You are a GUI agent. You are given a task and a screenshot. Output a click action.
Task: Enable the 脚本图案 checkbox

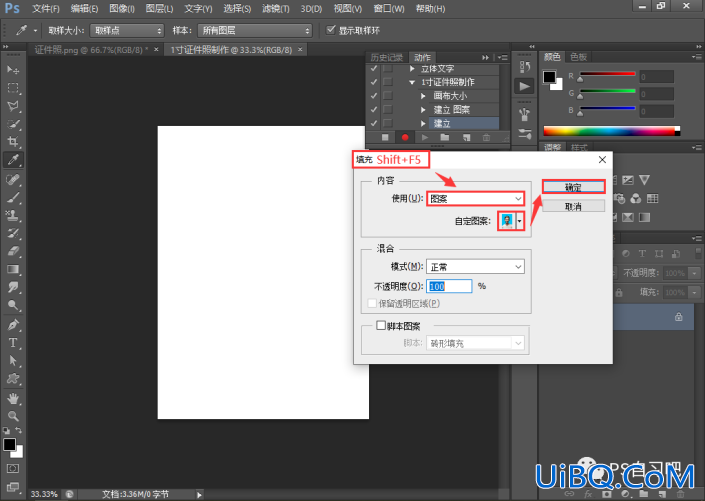pyautogui.click(x=381, y=325)
